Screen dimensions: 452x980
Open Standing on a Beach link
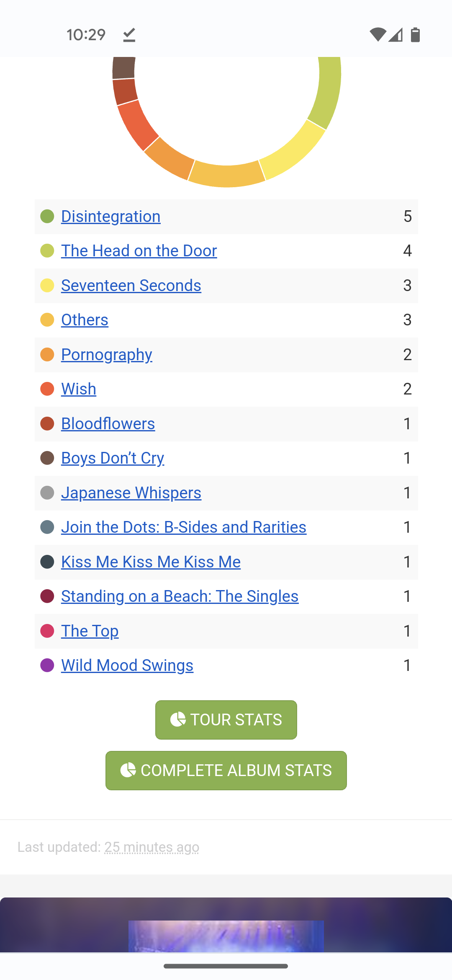click(x=180, y=596)
